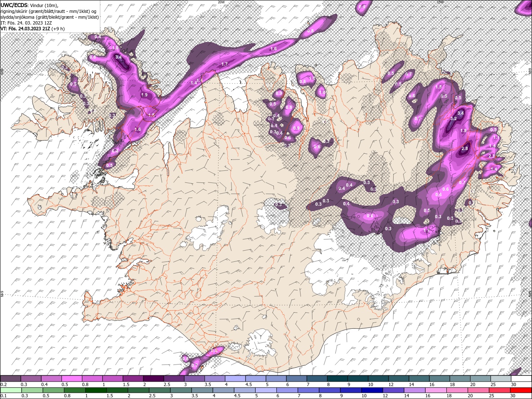Select the white 30 swatch in the upper legend row
532x399 pixels.
coord(521,379)
